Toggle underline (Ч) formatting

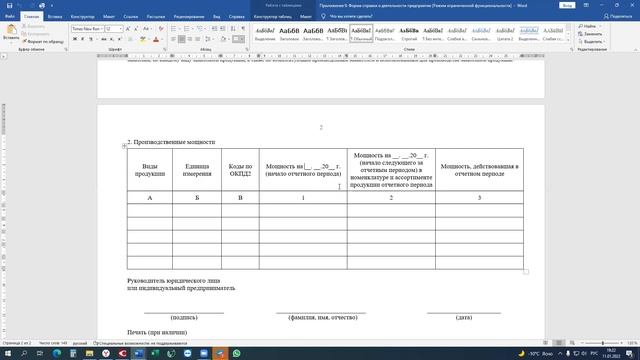(x=91, y=39)
